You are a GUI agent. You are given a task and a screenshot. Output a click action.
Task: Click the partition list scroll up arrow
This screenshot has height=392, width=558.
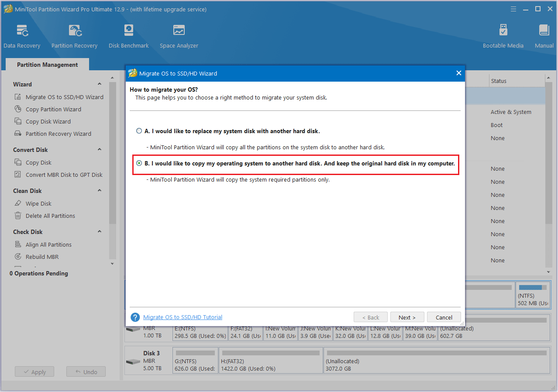tap(549, 79)
